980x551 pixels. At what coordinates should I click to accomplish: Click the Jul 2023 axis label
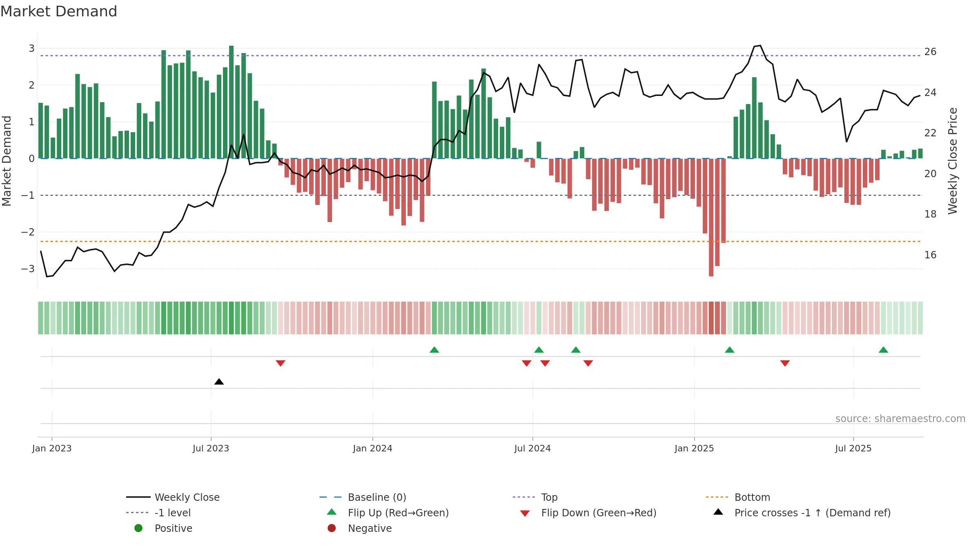click(x=211, y=449)
